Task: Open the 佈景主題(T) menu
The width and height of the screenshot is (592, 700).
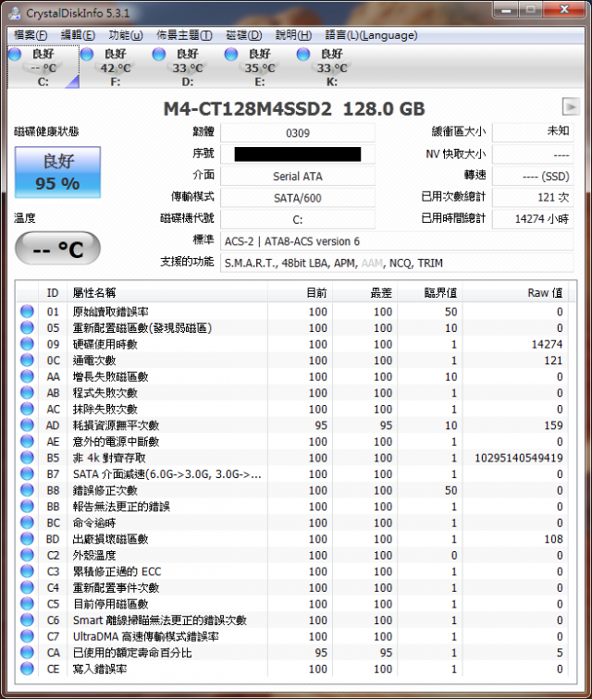Action: click(x=184, y=35)
